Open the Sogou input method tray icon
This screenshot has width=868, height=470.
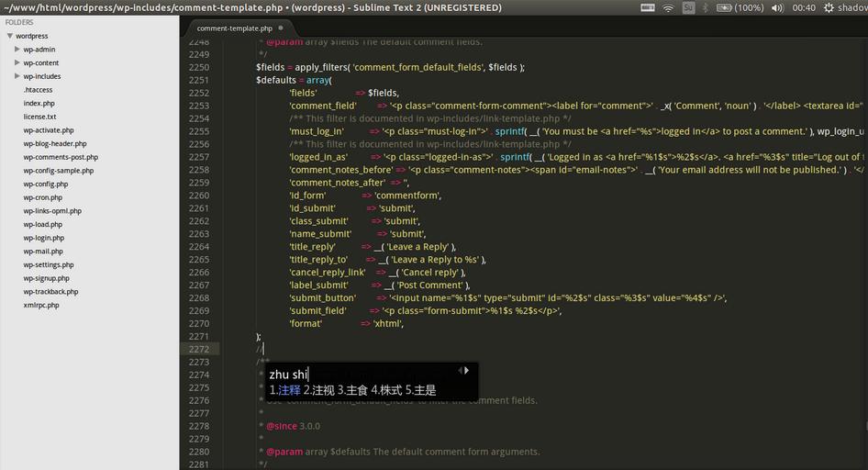(x=688, y=7)
